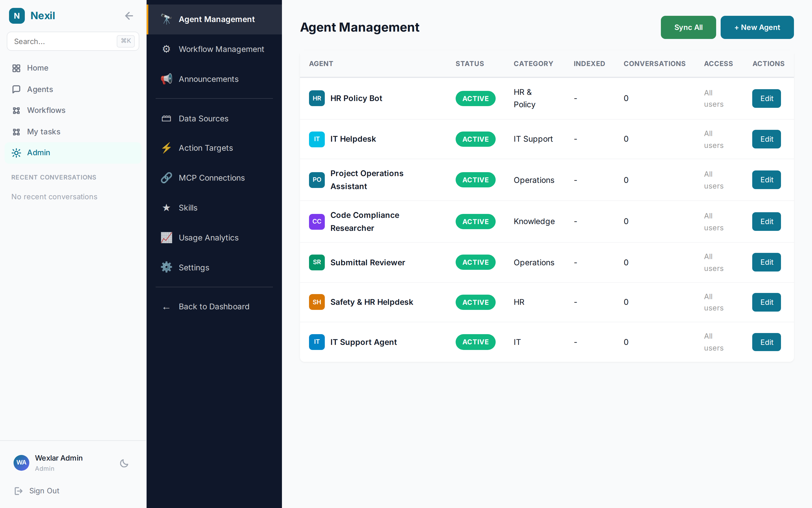Click the SH Safety & HR avatar badge

317,302
